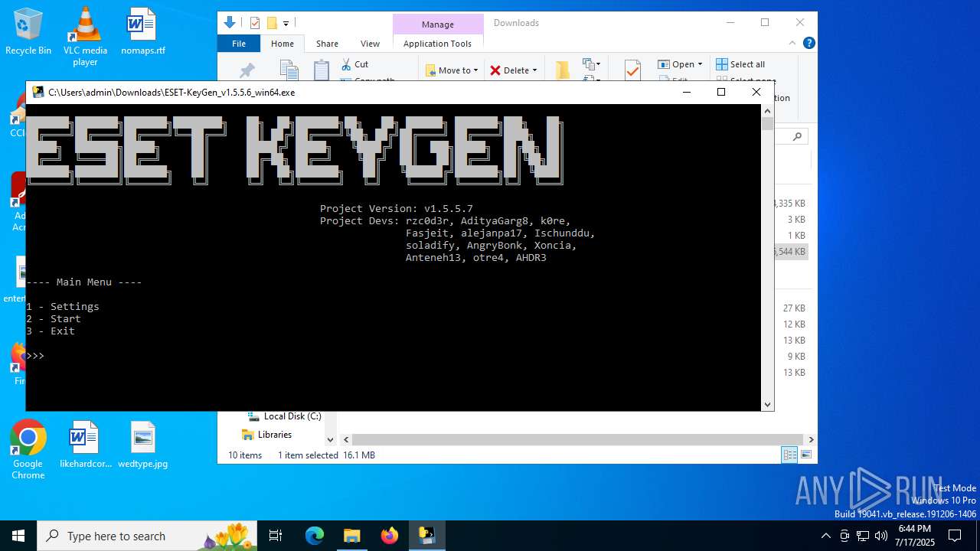The height and width of the screenshot is (551, 980).
Task: Click the 27 KB file size entry
Action: (x=794, y=308)
